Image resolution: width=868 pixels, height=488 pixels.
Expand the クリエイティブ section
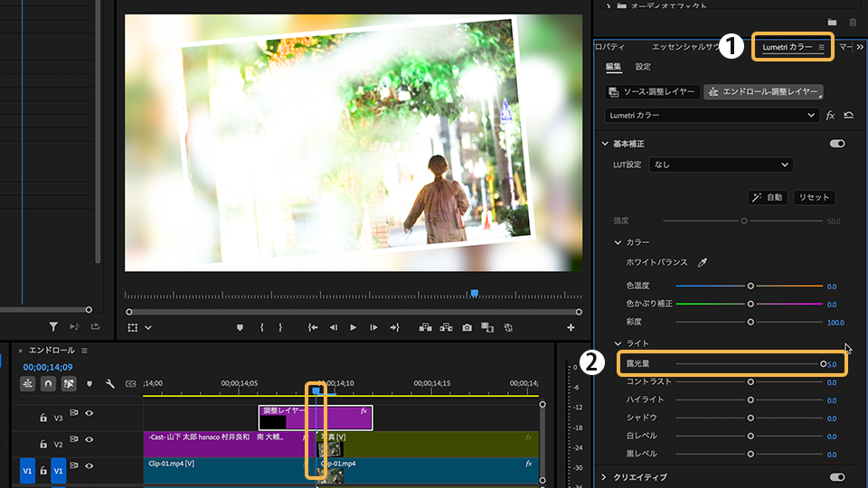[x=605, y=477]
